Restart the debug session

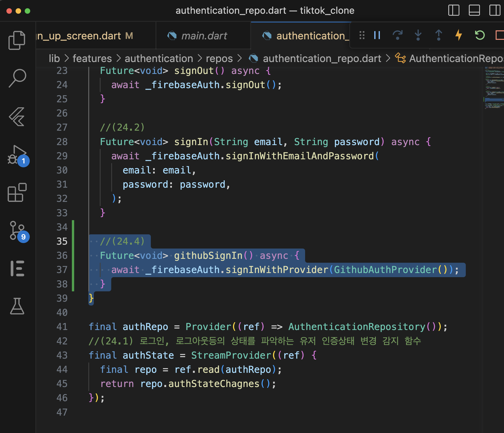click(480, 35)
